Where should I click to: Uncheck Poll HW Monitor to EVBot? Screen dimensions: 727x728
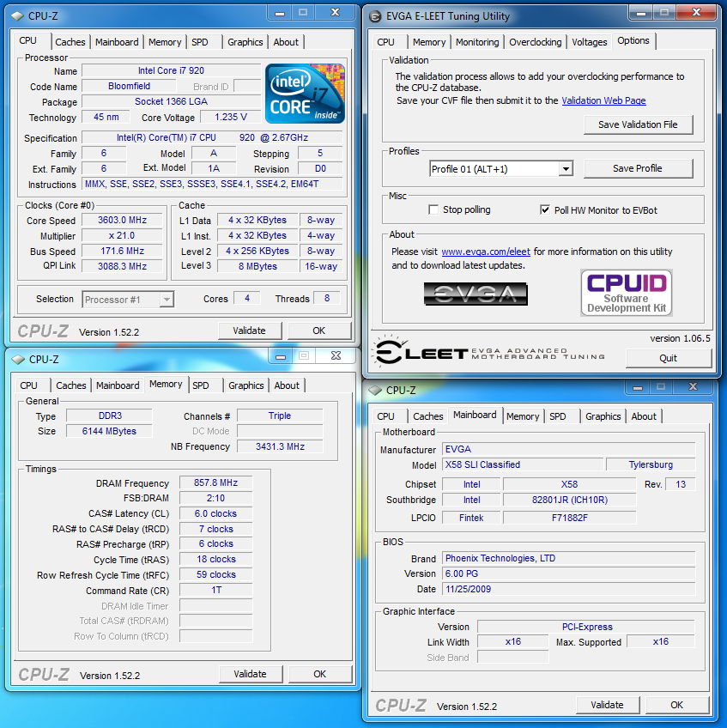click(x=545, y=209)
